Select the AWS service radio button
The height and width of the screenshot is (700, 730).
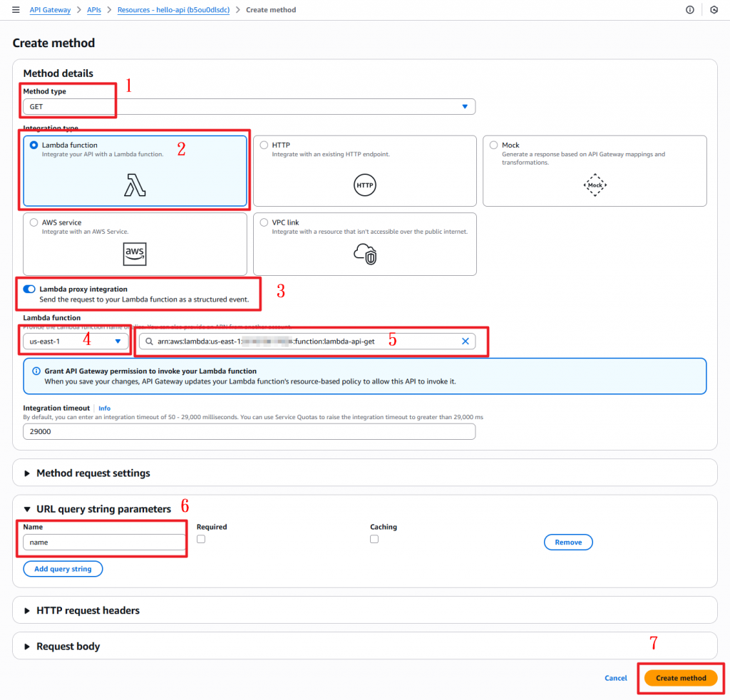click(34, 222)
